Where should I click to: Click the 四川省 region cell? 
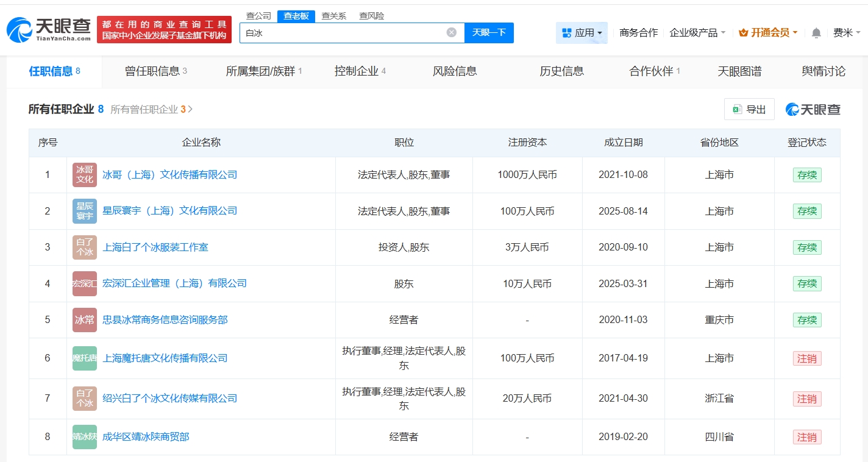tap(719, 437)
